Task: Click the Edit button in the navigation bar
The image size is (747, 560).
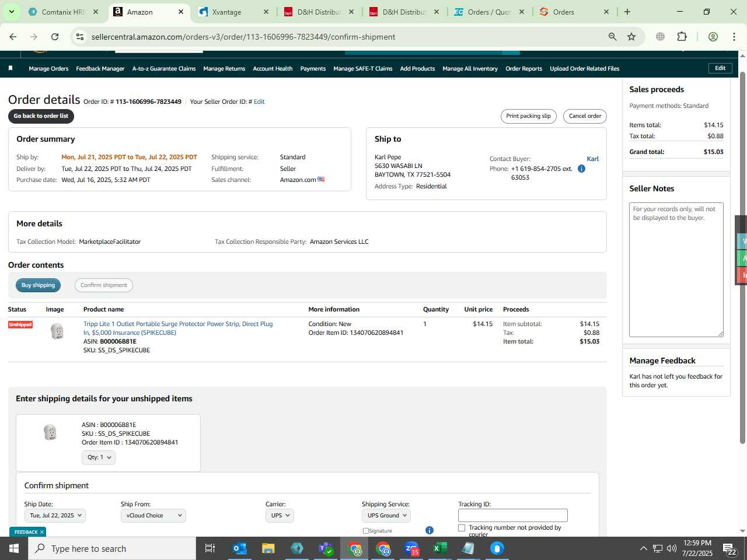Action: coord(720,68)
